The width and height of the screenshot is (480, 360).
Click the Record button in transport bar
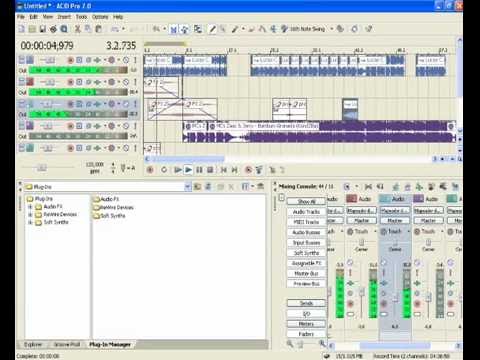click(x=150, y=170)
